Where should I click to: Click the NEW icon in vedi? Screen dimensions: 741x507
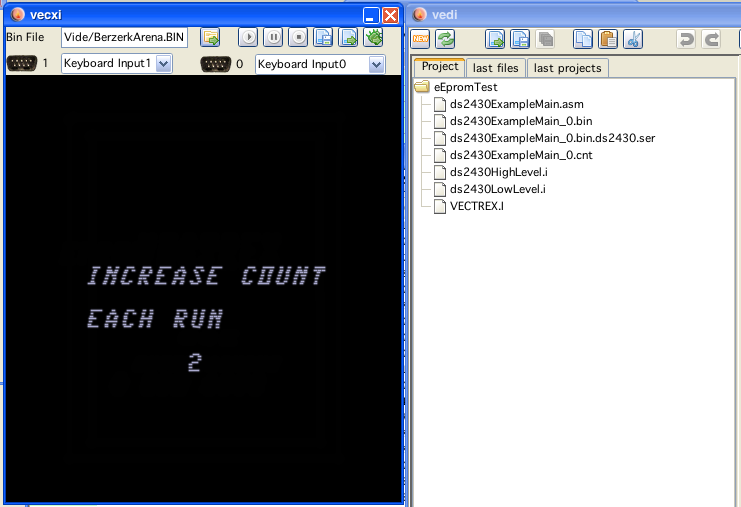(x=421, y=39)
